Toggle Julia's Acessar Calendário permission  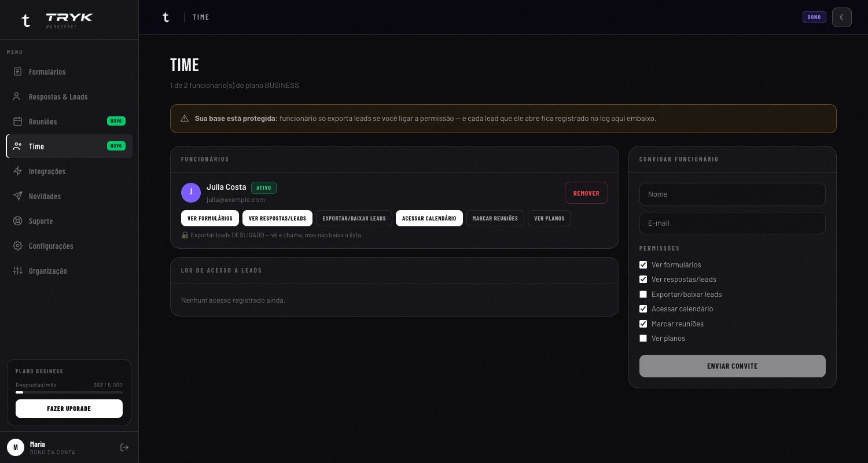pyautogui.click(x=429, y=218)
